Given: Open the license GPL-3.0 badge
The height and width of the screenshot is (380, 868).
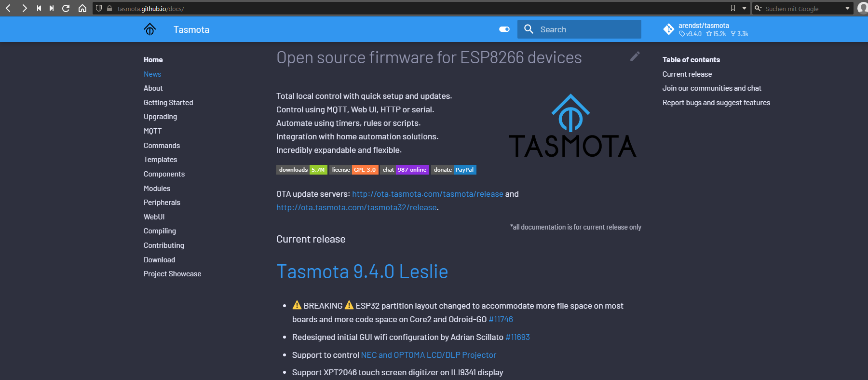Looking at the screenshot, I should (354, 170).
